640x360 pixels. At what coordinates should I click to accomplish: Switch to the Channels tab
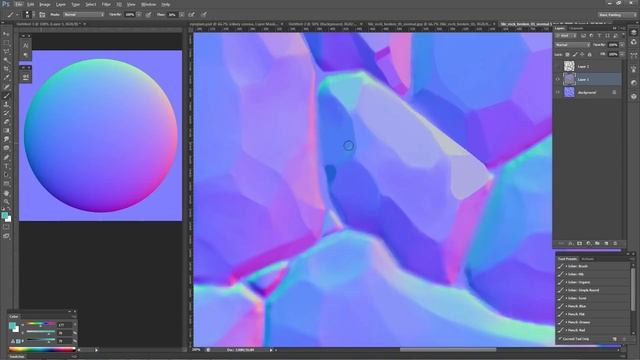(x=577, y=28)
